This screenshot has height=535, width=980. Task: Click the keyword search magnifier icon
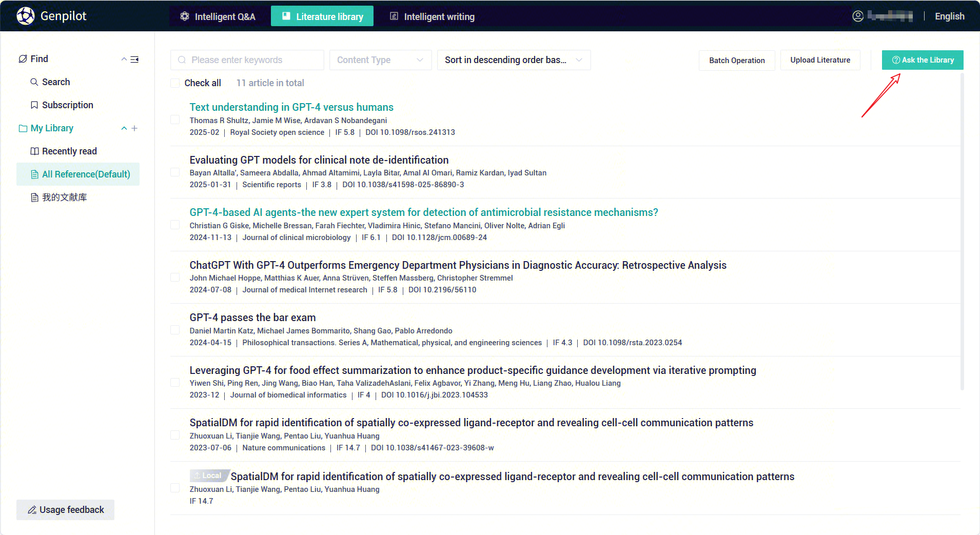[x=182, y=60]
